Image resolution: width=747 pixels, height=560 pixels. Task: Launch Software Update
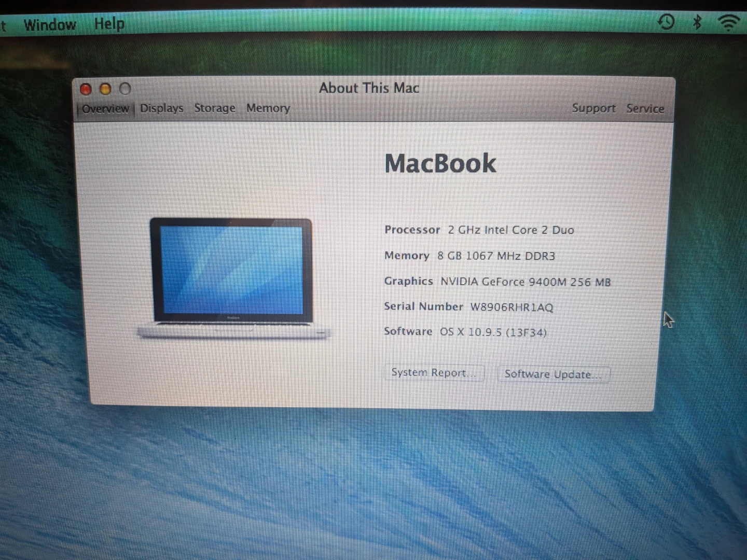click(553, 374)
